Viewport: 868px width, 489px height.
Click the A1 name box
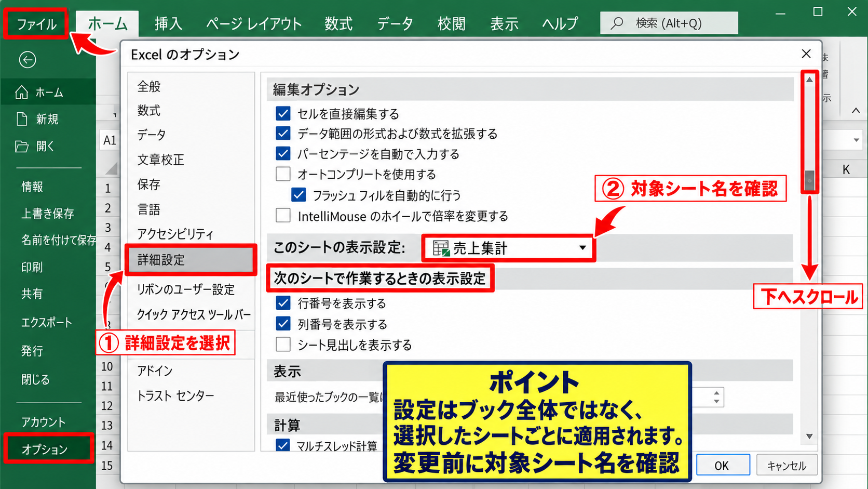tap(110, 140)
